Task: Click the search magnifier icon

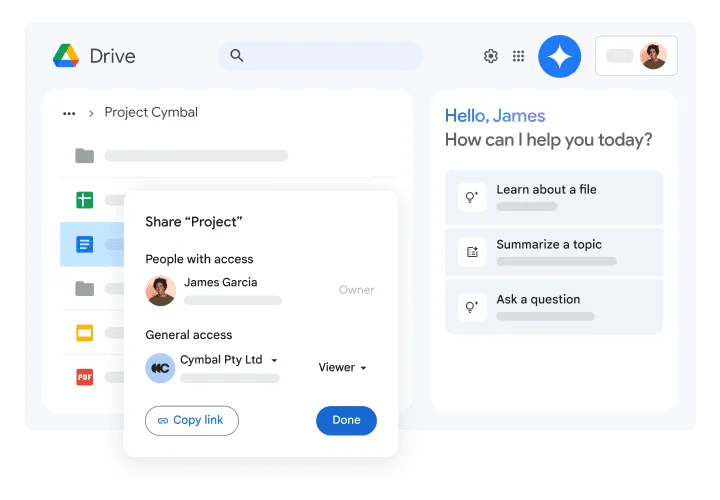Action: tap(236, 56)
